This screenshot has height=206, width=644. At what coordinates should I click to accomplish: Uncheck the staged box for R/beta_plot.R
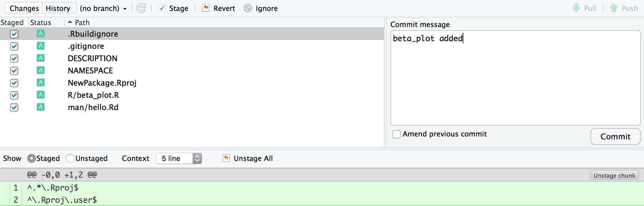[x=14, y=95]
